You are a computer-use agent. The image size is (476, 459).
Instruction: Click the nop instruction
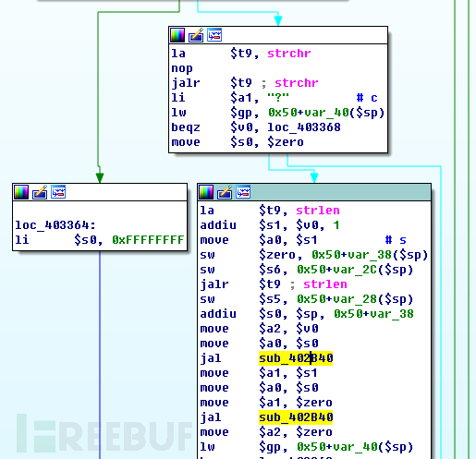point(182,68)
